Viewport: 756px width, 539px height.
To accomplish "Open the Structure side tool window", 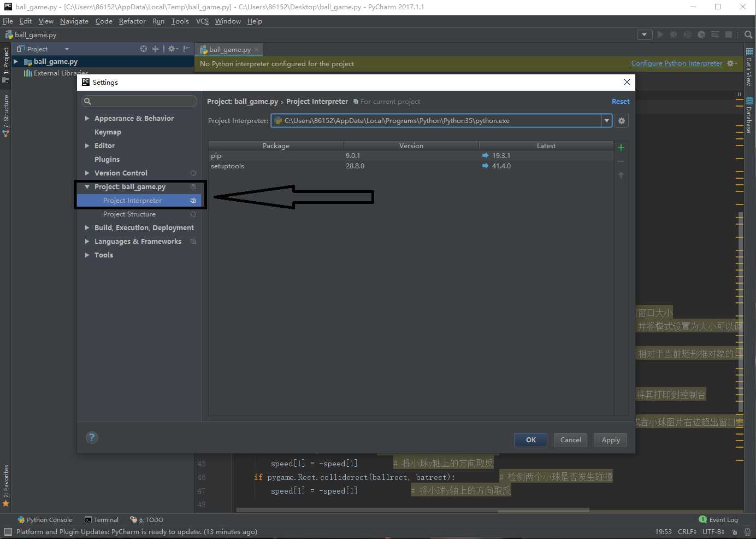I will [6, 115].
